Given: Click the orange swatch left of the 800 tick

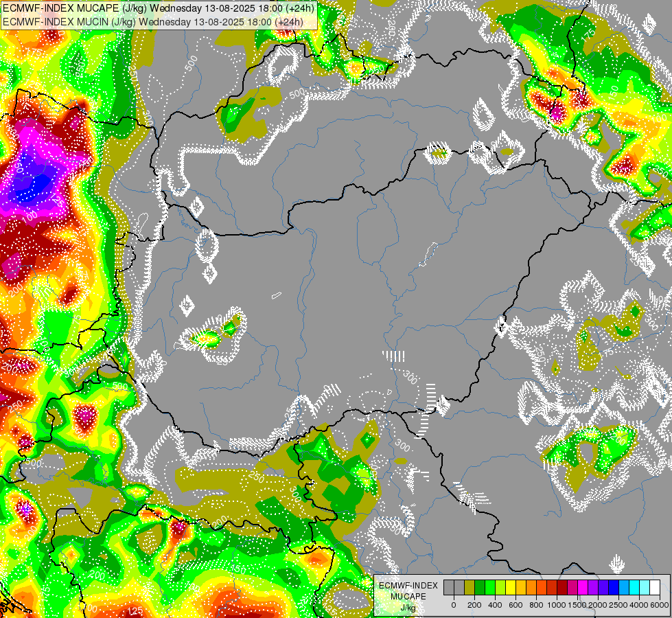Looking at the screenshot, I should click(x=531, y=587).
